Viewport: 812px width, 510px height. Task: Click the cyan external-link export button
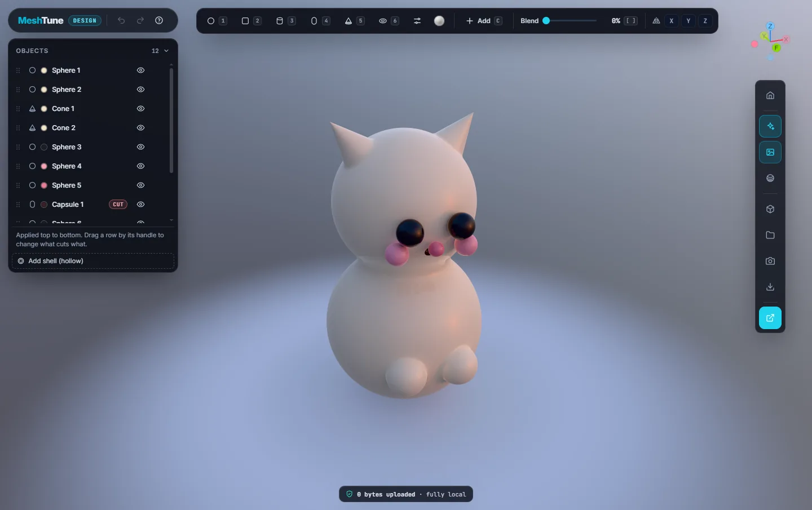click(x=770, y=318)
